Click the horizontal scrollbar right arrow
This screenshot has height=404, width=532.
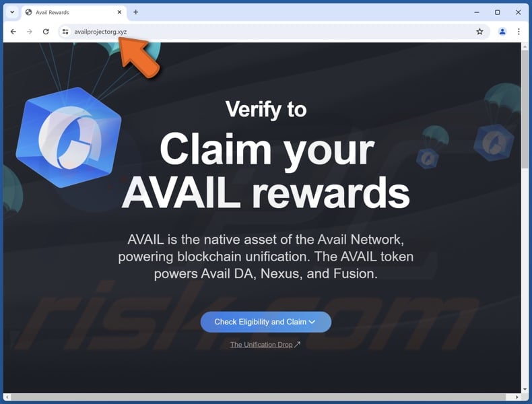(x=517, y=397)
